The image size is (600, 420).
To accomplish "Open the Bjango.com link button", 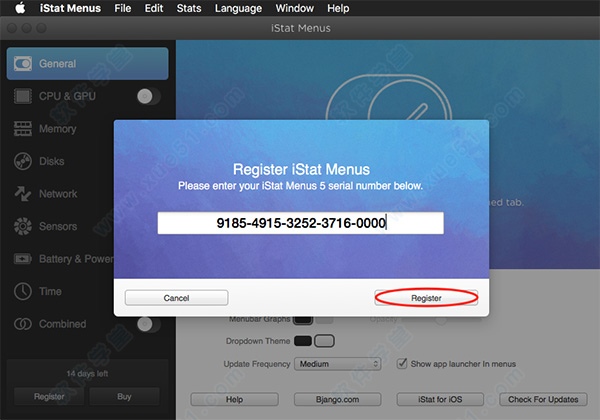I will tap(338, 399).
